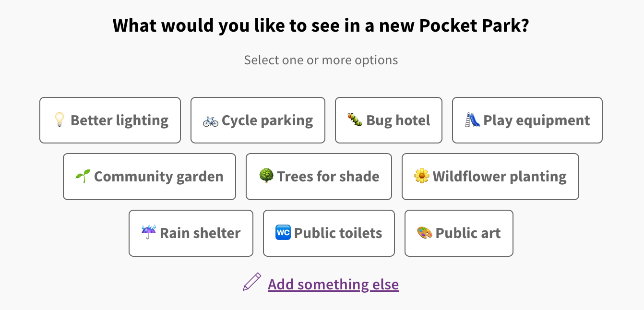Pick the Play equipment option
The image size is (644, 310).
point(527,120)
